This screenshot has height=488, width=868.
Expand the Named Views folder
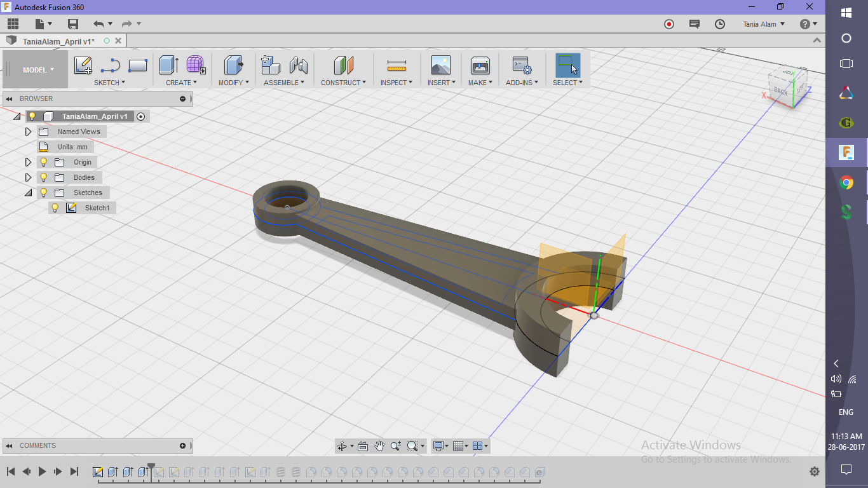pos(28,132)
